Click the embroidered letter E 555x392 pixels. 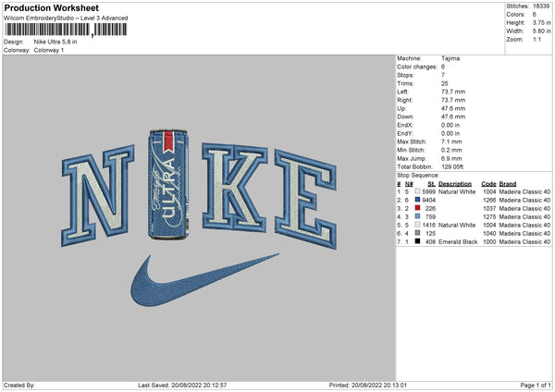(305, 199)
